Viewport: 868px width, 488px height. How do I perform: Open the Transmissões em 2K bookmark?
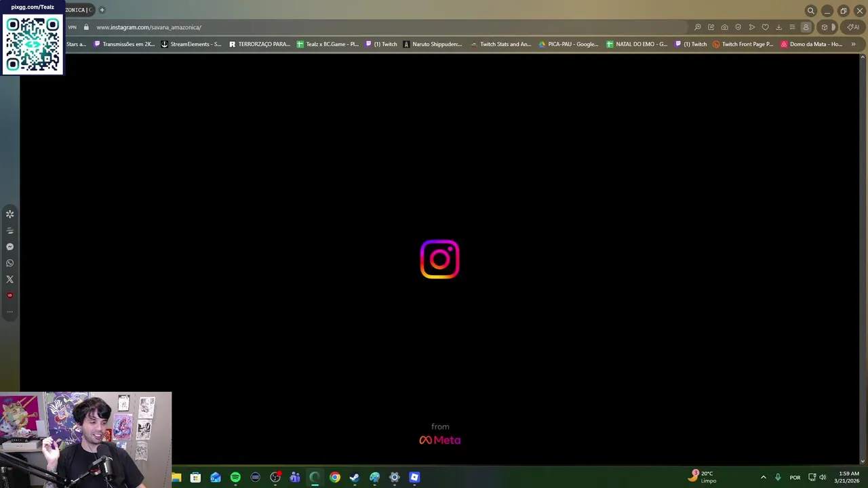point(124,44)
